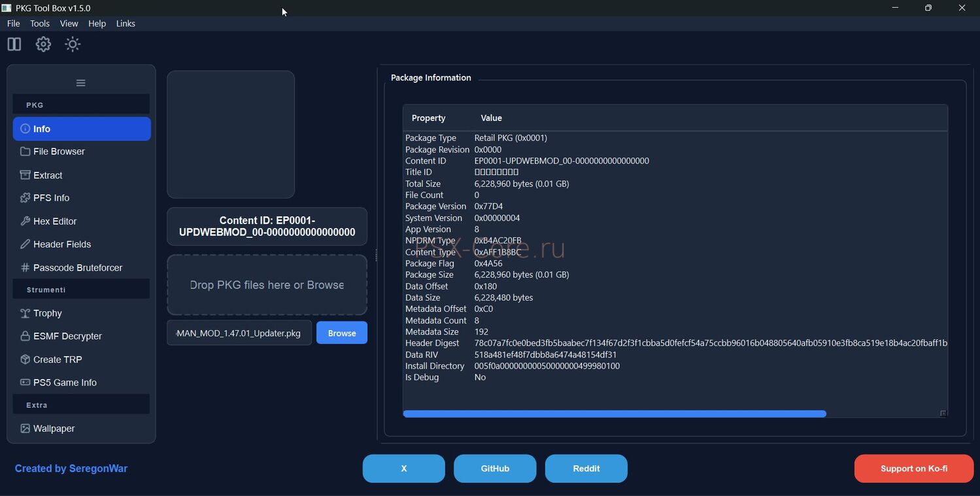Click the File Browser folder icon
The width and height of the screenshot is (980, 496).
[25, 152]
